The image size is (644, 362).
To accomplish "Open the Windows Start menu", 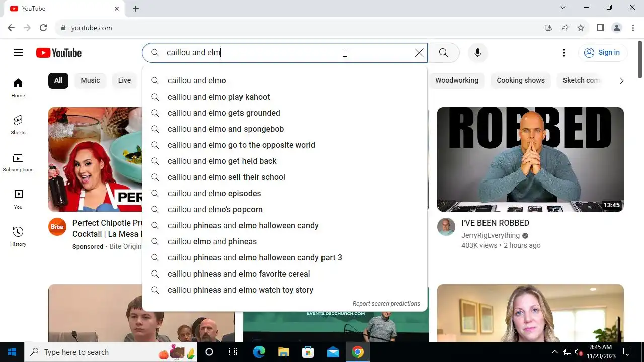I will point(12,352).
